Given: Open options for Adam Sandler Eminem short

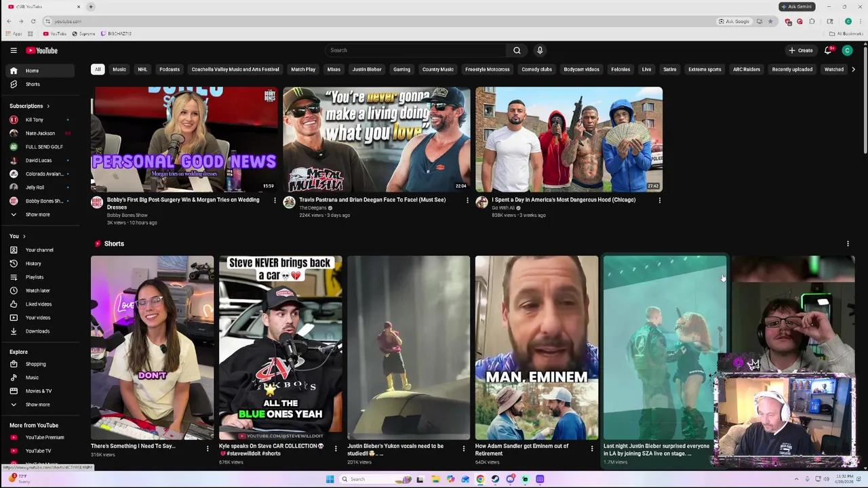Looking at the screenshot, I should pos(592,448).
